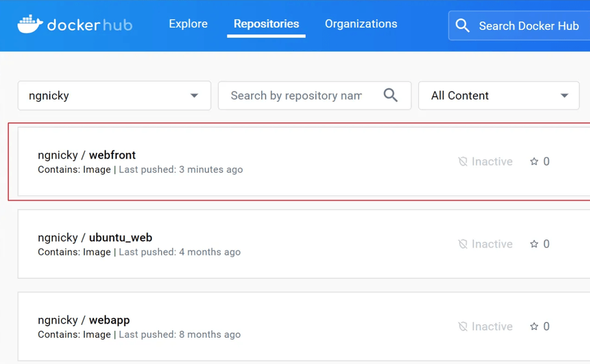The image size is (590, 364).
Task: Star the ngnicky / webfront repository
Action: click(x=534, y=161)
